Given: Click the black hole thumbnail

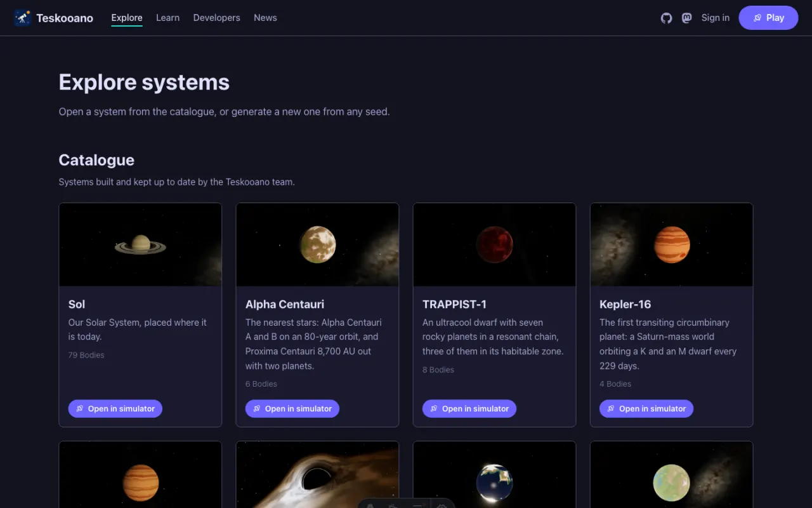Looking at the screenshot, I should point(317,475).
